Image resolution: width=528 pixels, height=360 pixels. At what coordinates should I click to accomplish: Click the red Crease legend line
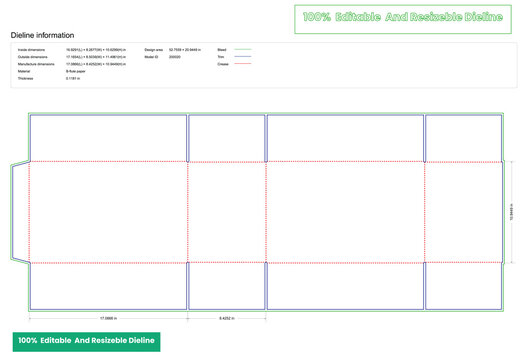pyautogui.click(x=243, y=64)
